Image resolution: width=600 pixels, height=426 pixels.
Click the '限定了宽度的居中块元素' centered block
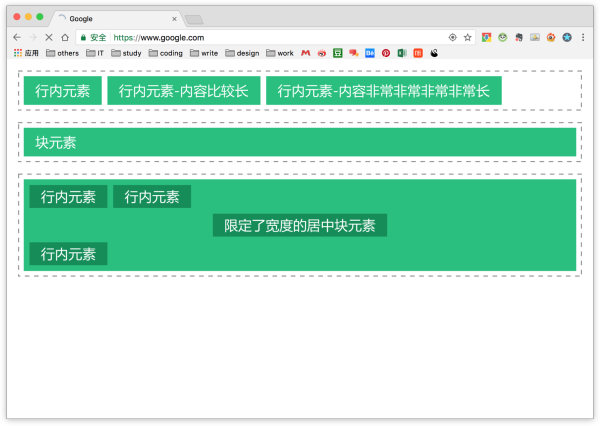(299, 226)
